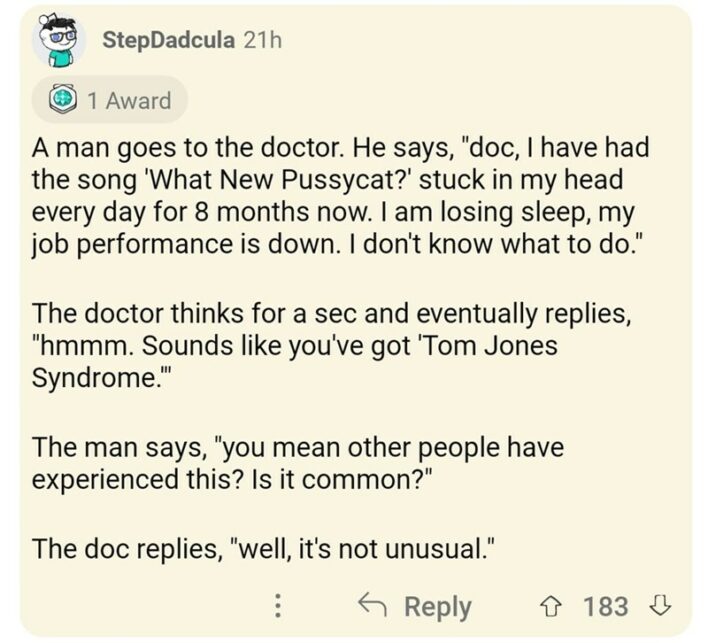Click the 183 vote count
The image size is (708, 643).
[605, 606]
